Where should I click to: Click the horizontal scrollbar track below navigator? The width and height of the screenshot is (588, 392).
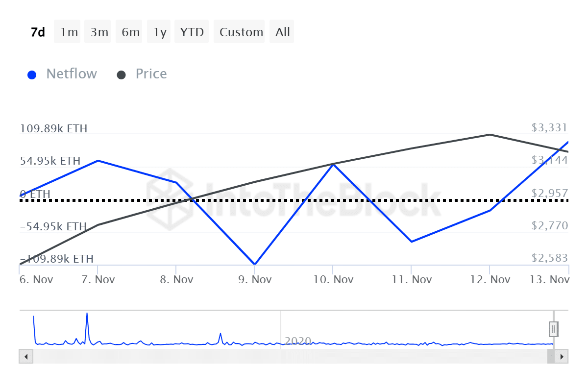coord(294,356)
